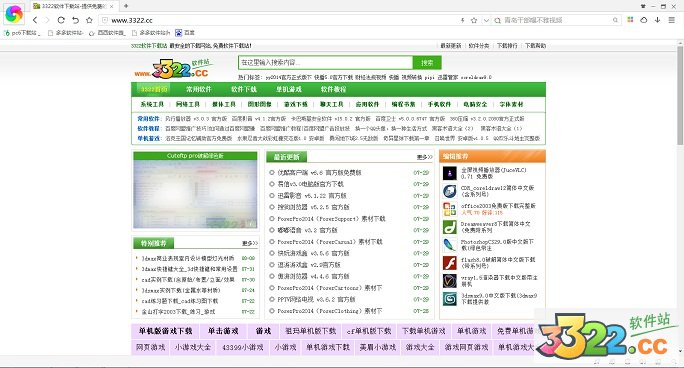Open the 西西软件园 bookmark
This screenshot has width=684, height=368.
click(x=107, y=33)
